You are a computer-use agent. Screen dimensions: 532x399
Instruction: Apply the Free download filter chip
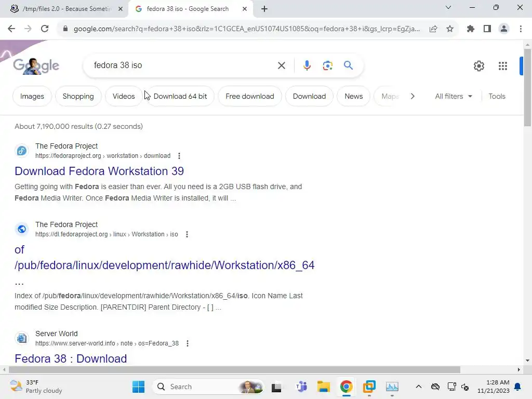(250, 96)
